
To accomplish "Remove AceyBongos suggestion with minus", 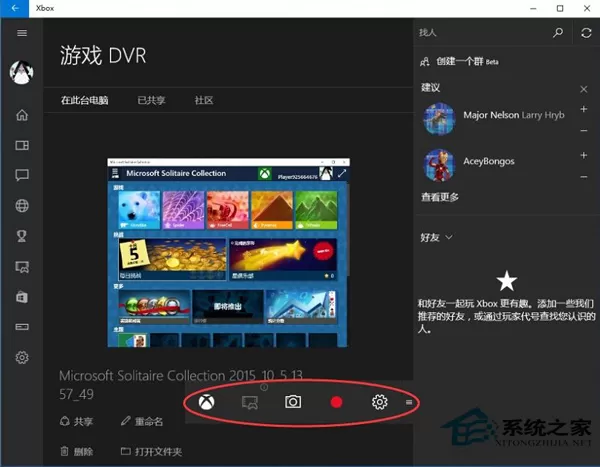I will pyautogui.click(x=584, y=177).
